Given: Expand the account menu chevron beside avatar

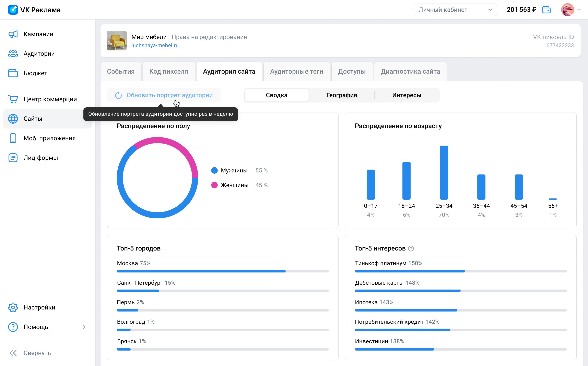Looking at the screenshot, I should [579, 10].
